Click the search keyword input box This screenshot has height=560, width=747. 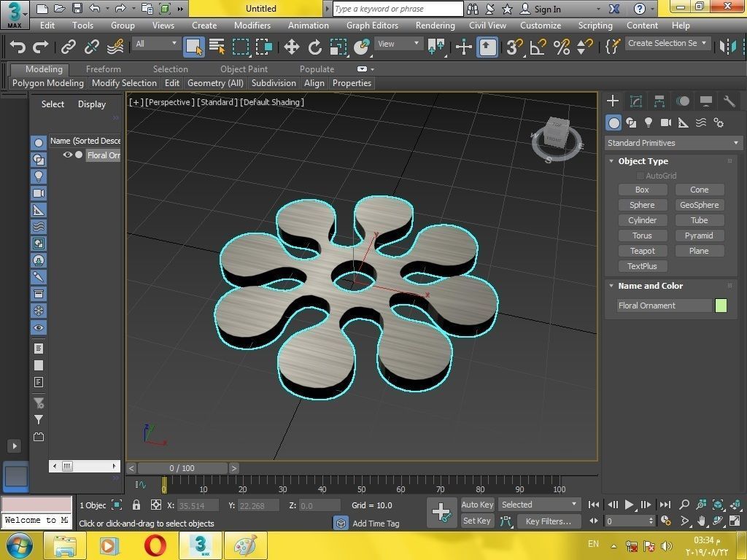click(398, 9)
